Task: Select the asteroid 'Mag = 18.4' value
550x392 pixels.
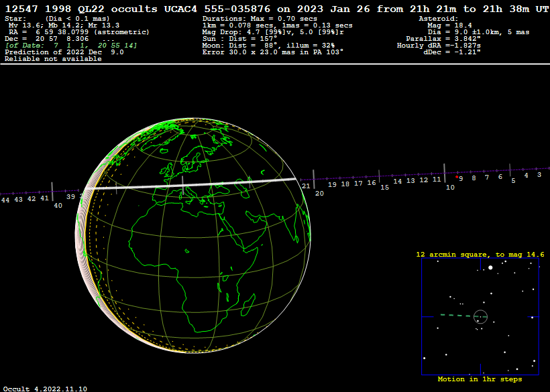Action: tap(449, 25)
